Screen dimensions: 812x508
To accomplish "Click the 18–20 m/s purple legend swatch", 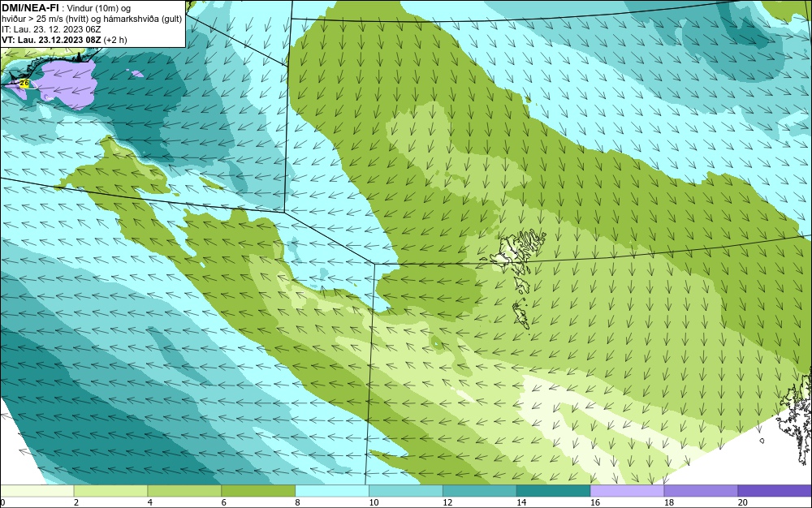I will tap(702, 491).
